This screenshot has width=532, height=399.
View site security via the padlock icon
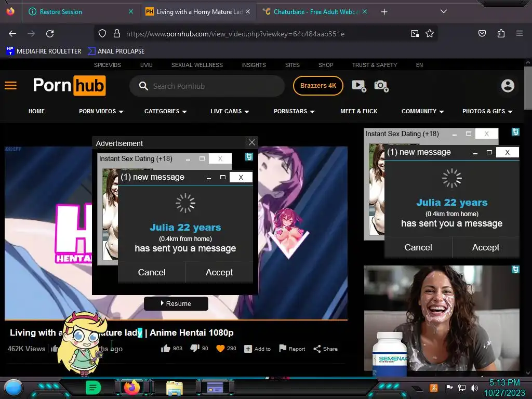(117, 34)
